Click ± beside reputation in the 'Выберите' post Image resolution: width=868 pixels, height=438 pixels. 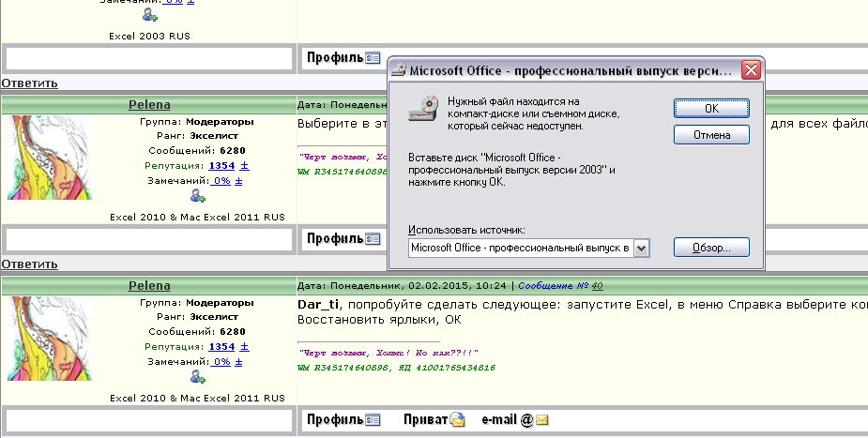coord(244,166)
